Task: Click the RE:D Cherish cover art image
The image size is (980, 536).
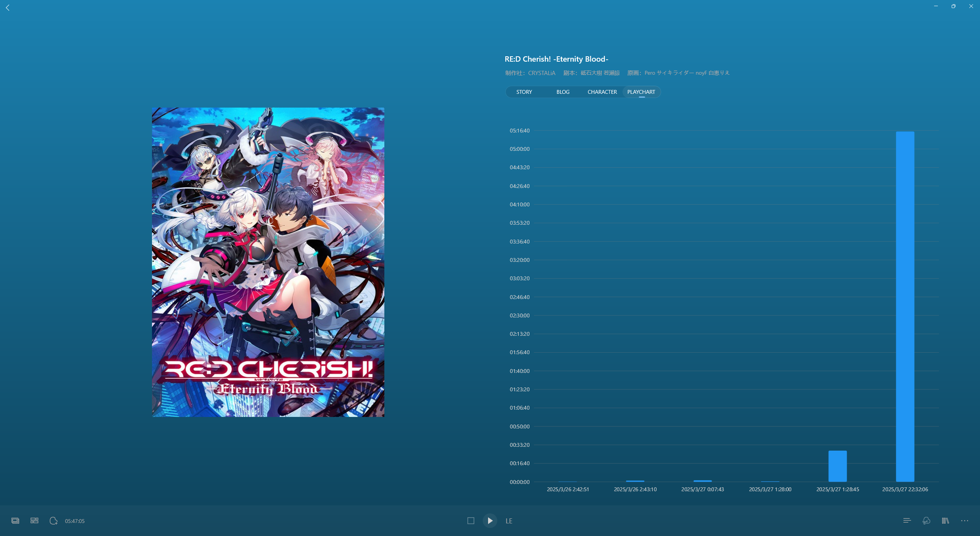Action: [268, 262]
